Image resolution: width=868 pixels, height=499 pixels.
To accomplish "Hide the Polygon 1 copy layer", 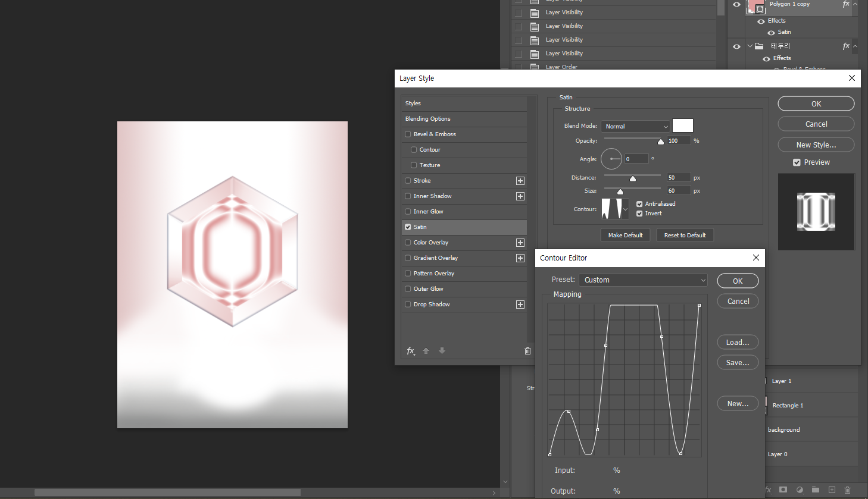I will coord(736,5).
